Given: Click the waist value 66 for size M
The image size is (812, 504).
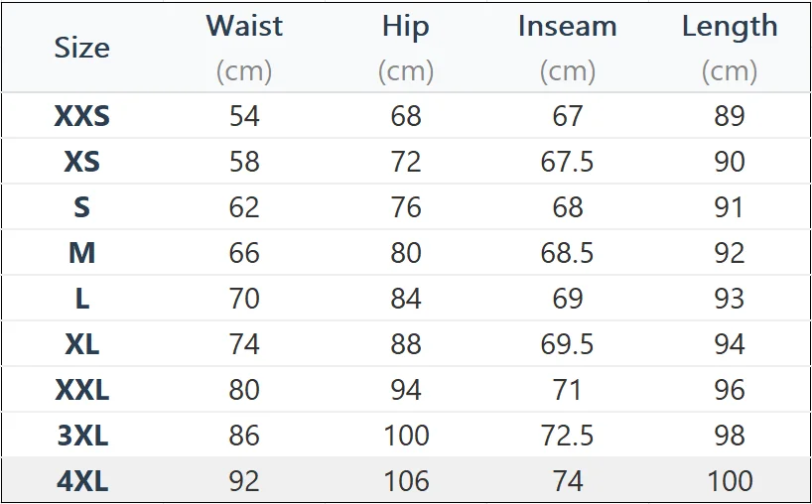Looking at the screenshot, I should click(244, 253).
